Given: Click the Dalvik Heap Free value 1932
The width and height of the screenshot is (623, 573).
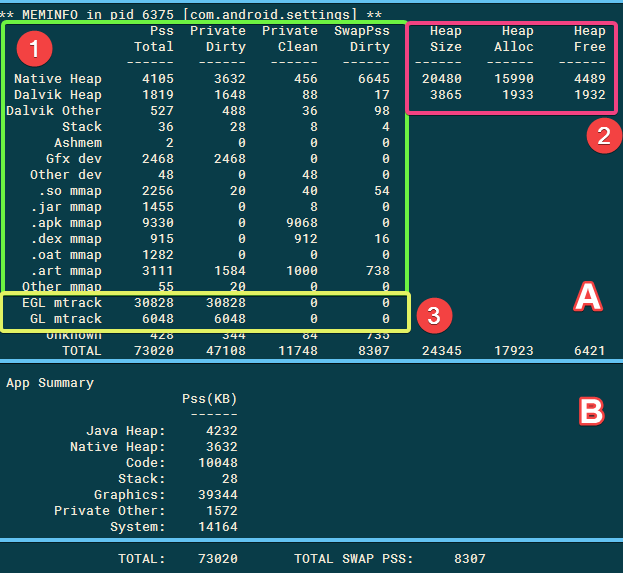Looking at the screenshot, I should tap(590, 95).
